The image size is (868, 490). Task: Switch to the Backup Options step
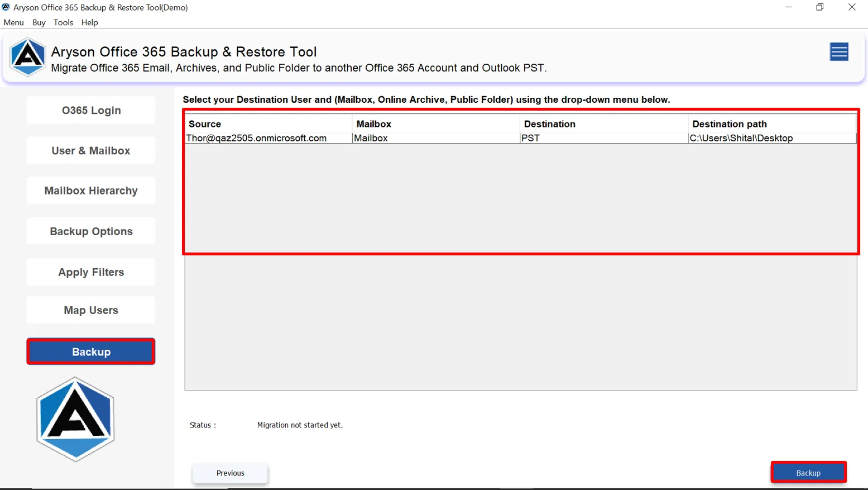[91, 231]
